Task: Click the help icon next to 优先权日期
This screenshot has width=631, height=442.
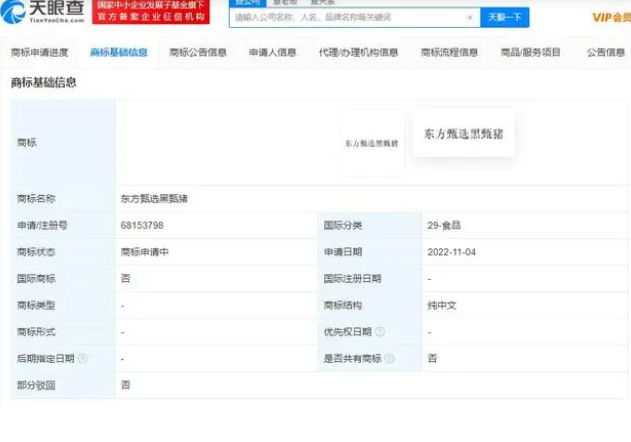Action: [x=380, y=331]
